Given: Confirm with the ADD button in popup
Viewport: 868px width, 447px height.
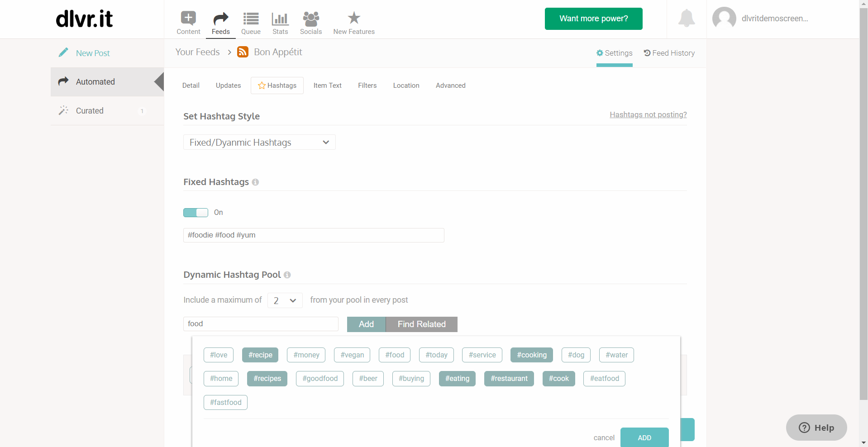Looking at the screenshot, I should point(644,437).
